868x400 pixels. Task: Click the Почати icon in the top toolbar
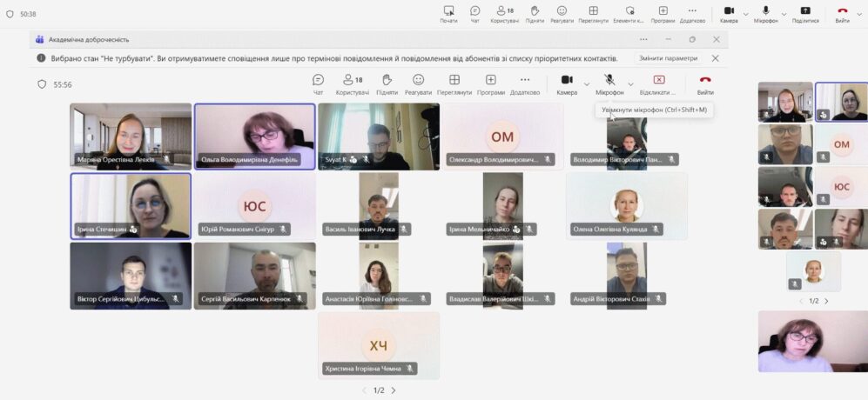pos(448,12)
